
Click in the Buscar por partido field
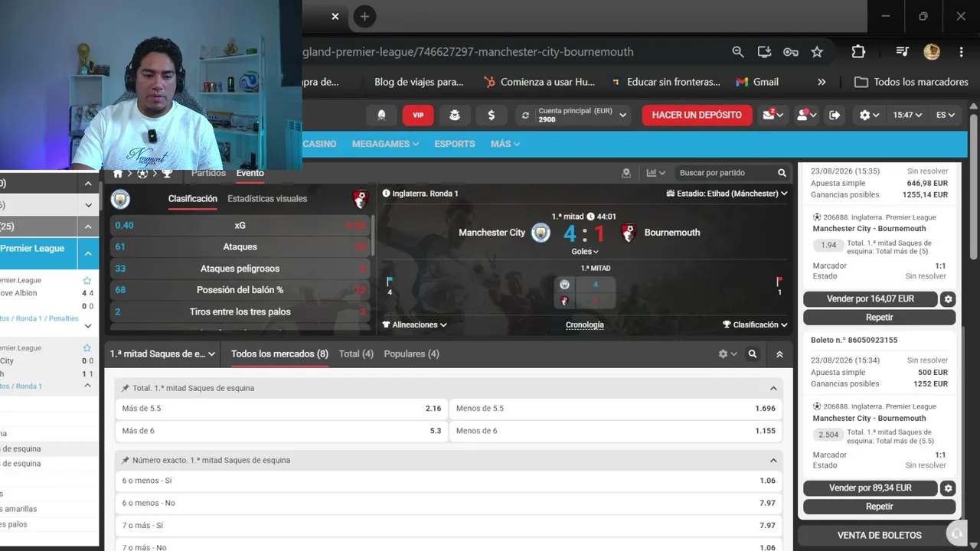724,173
